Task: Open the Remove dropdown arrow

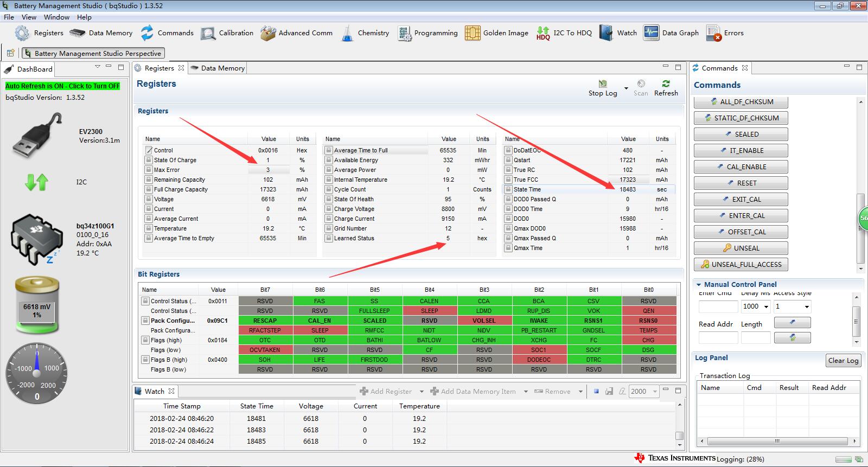Action: pyautogui.click(x=580, y=391)
